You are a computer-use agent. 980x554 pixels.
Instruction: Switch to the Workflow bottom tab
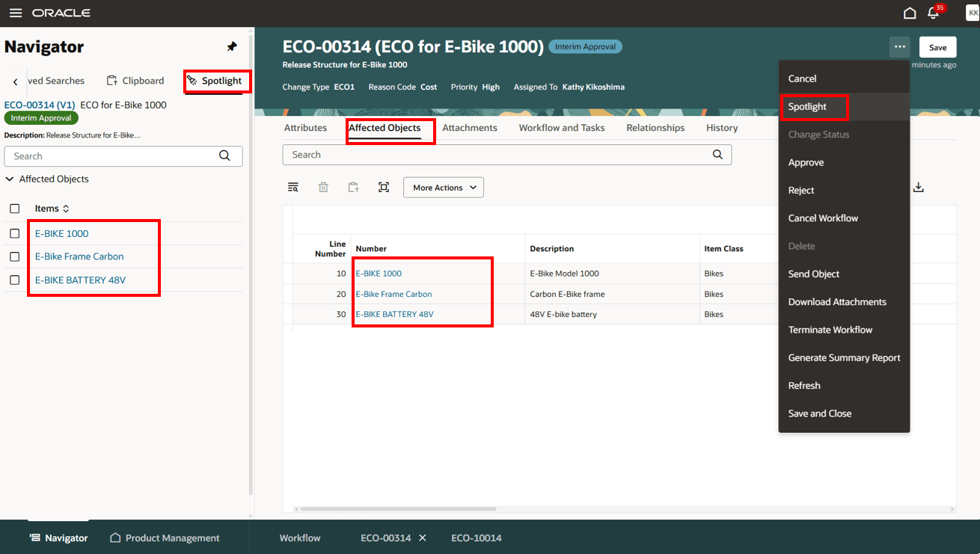pyautogui.click(x=300, y=538)
